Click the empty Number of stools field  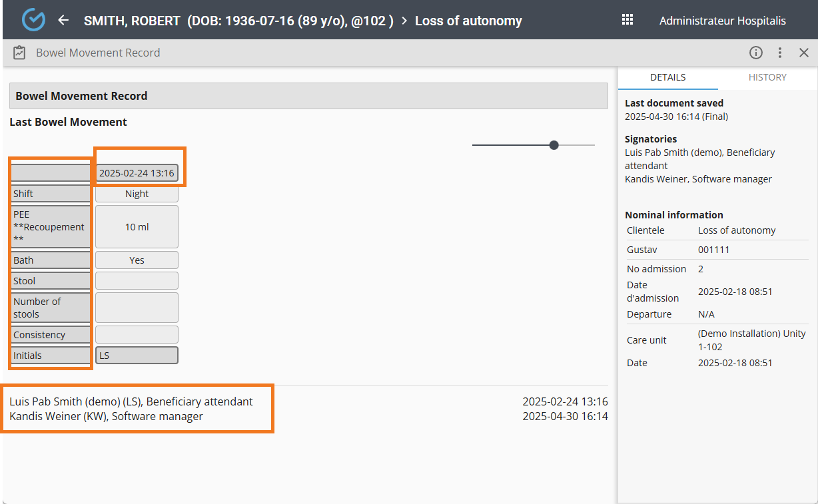click(x=137, y=308)
